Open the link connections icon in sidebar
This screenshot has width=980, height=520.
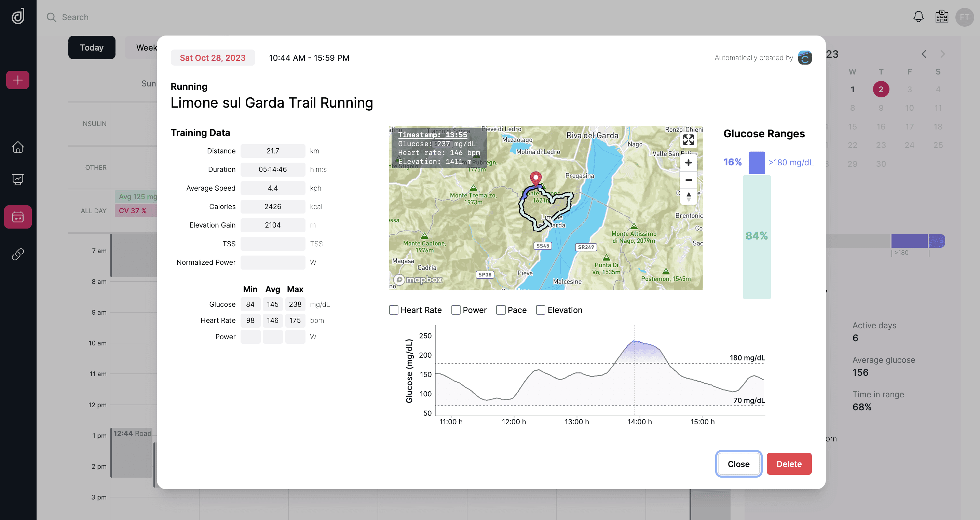17,254
